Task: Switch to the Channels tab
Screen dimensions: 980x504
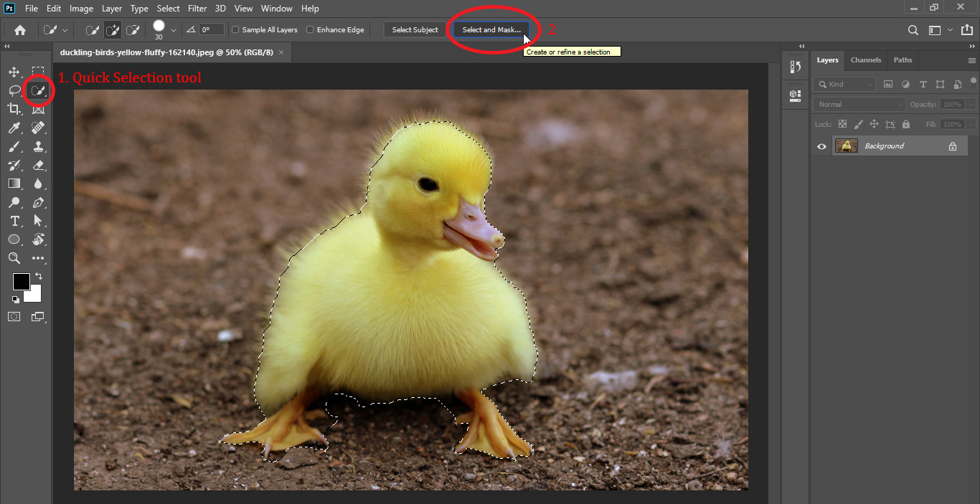Action: [x=865, y=60]
